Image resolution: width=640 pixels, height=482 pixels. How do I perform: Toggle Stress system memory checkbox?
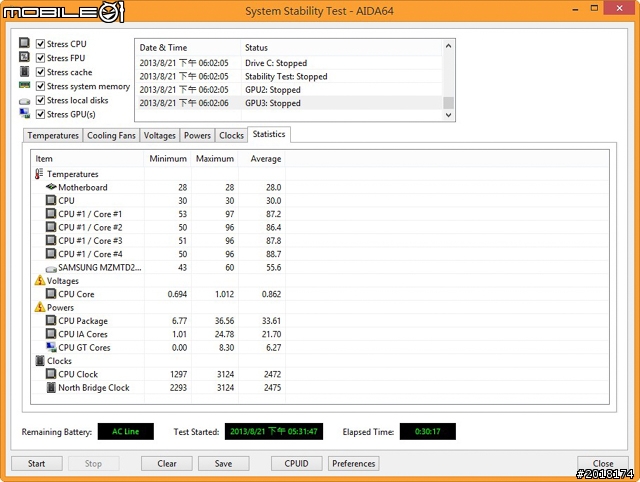point(40,86)
